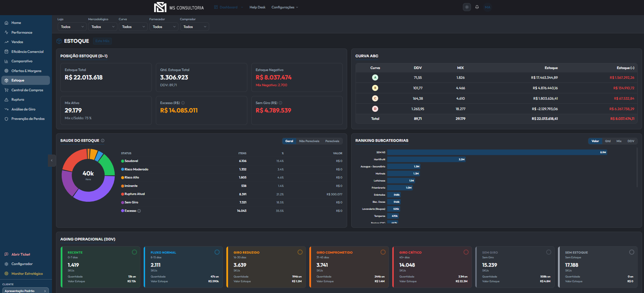
Task: Open the Help Desk link
Action: click(257, 7)
